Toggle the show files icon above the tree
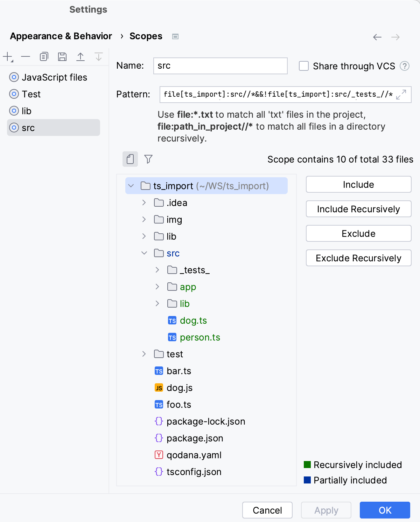The image size is (420, 522). pos(130,159)
